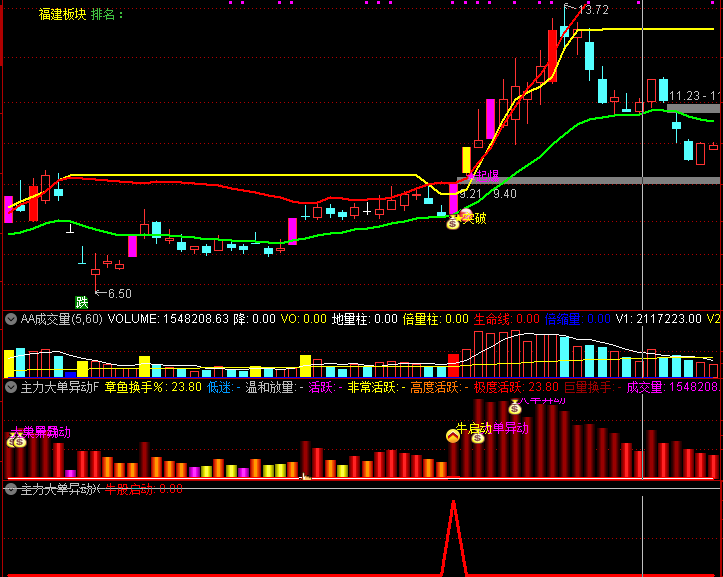
Task: Click the VOLUME: 1548208.63 value
Action: click(x=168, y=319)
